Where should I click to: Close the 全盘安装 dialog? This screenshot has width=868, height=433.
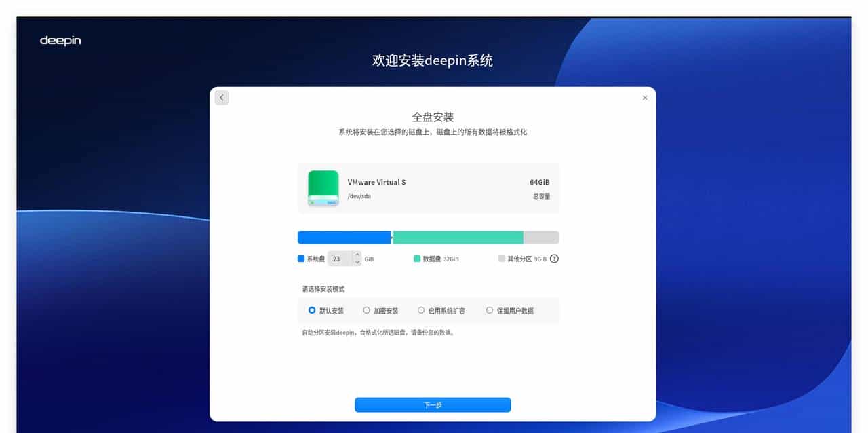tap(645, 98)
